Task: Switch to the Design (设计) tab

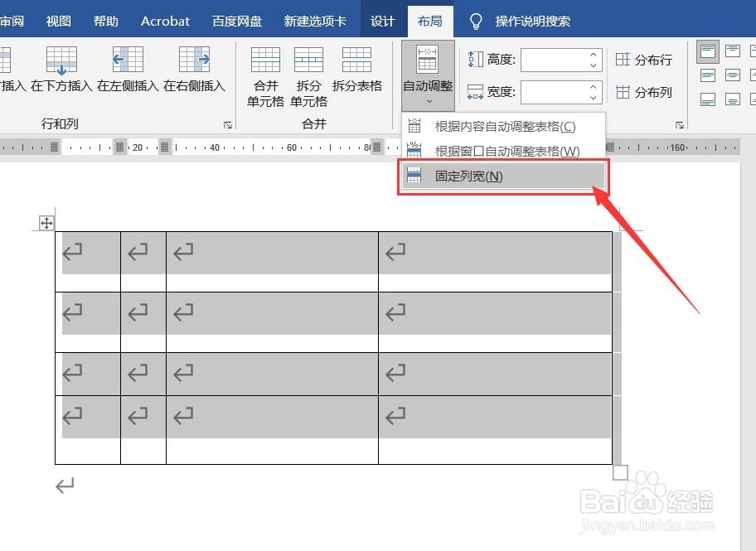Action: (382, 22)
